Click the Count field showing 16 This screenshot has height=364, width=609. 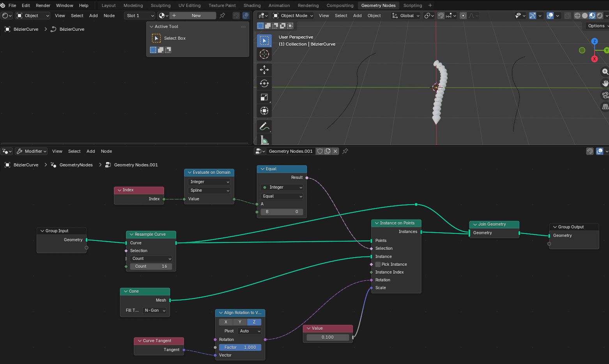pos(151,266)
